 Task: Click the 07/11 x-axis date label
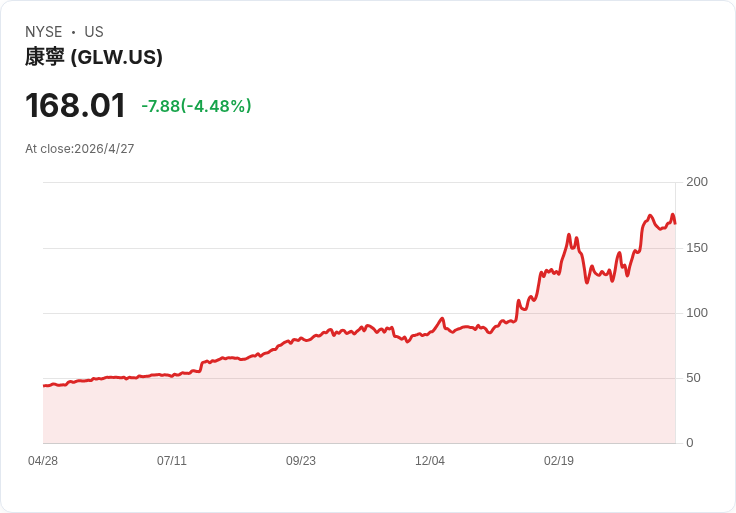pos(172,461)
